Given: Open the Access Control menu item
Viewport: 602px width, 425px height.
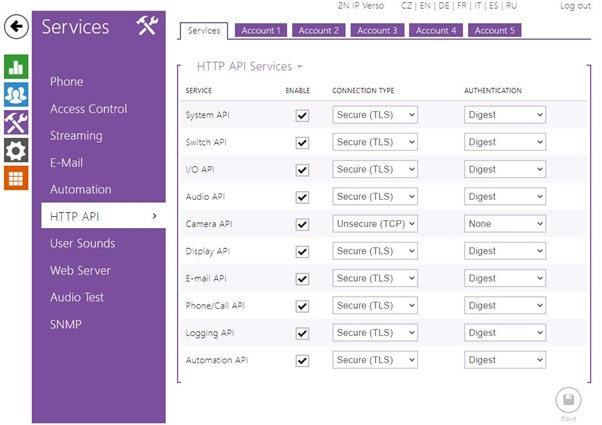Looking at the screenshot, I should click(88, 109).
